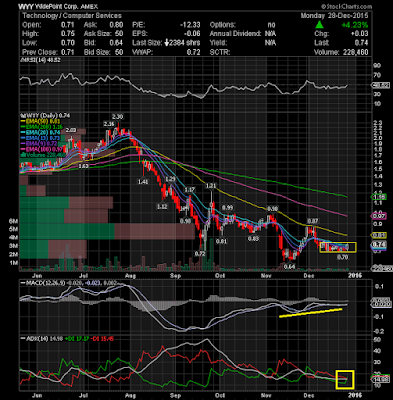Click the Low price value 0.70
The width and height of the screenshot is (393, 400).
point(69,43)
